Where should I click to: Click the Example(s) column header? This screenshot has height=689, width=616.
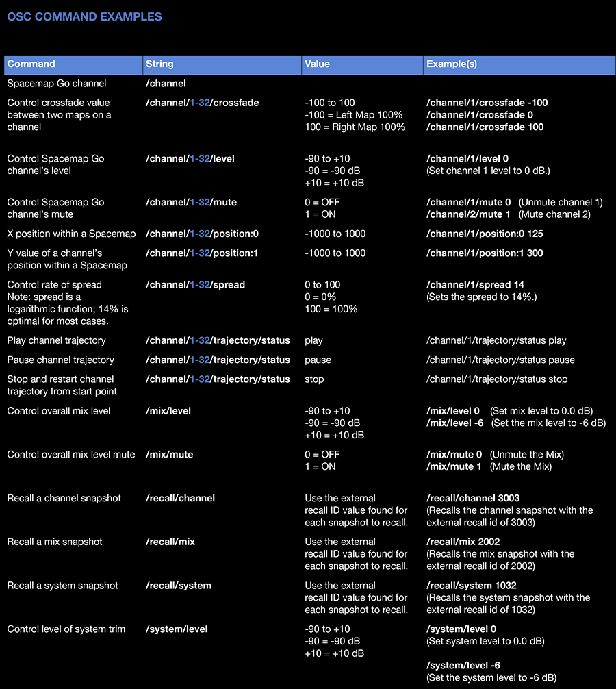(519, 64)
